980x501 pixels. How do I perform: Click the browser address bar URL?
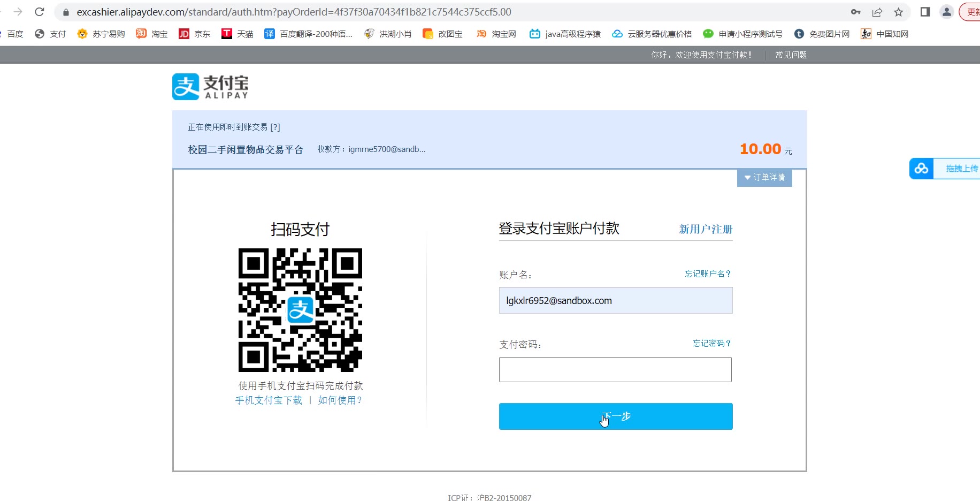click(294, 12)
